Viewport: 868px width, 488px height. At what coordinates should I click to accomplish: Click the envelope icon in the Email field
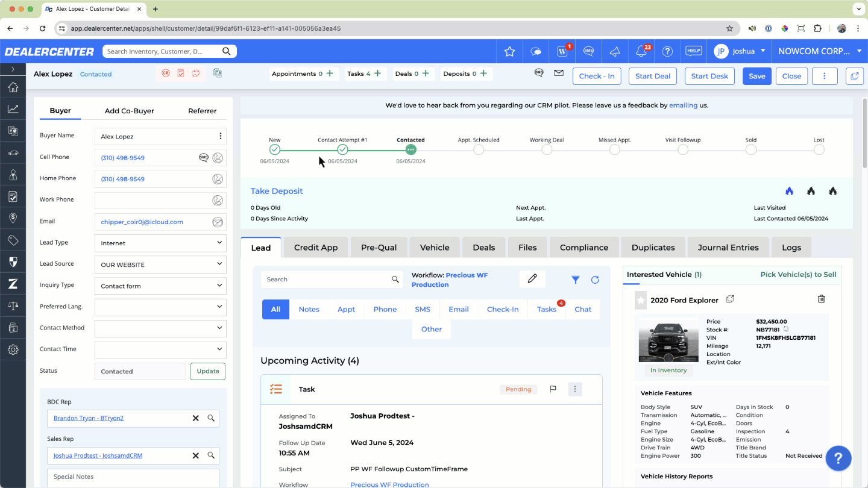point(218,222)
